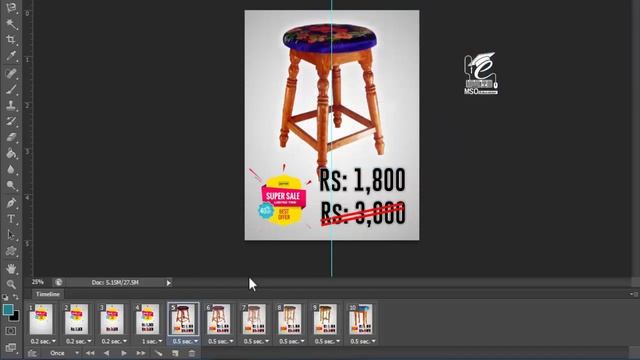The width and height of the screenshot is (640, 360).
Task: Click the 25% zoom level field
Action: click(x=38, y=282)
